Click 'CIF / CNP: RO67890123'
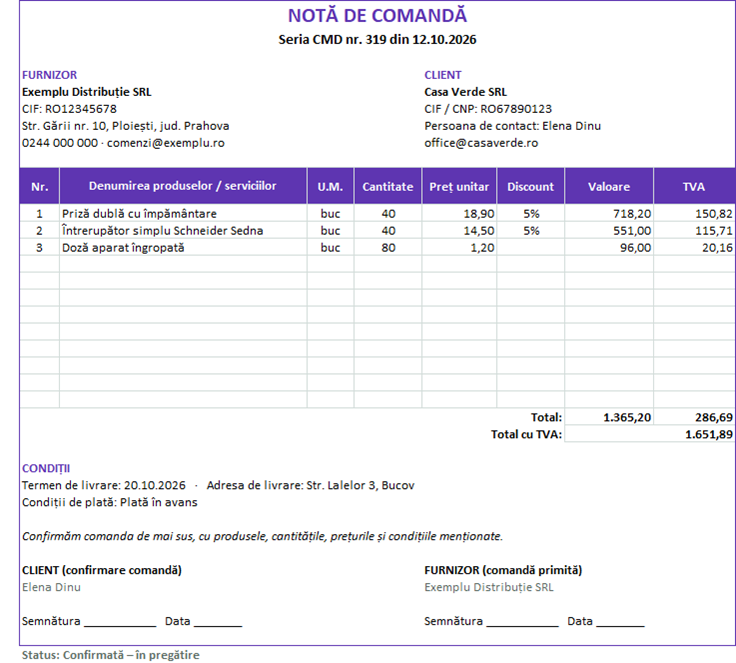 coord(488,109)
